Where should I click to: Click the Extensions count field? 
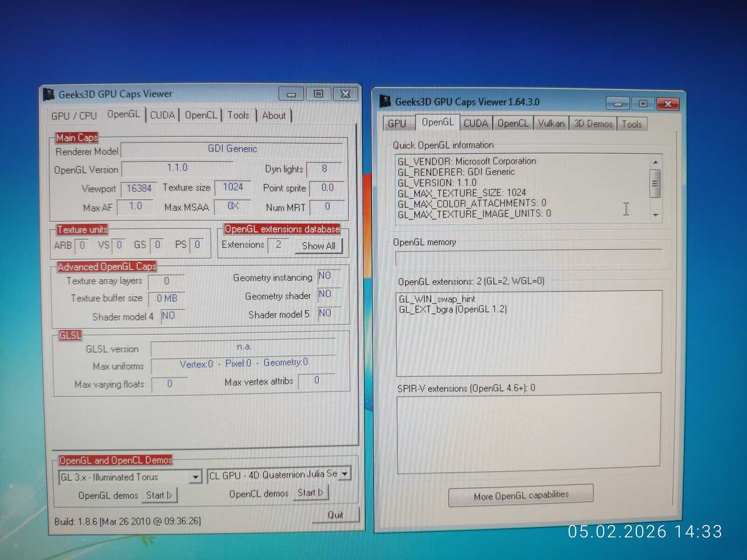click(279, 245)
